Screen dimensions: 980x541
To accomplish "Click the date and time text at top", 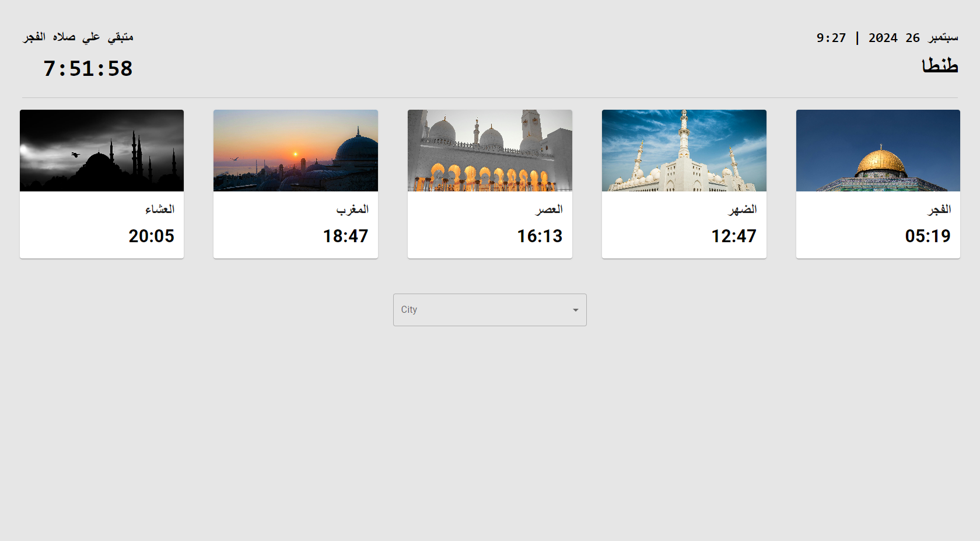I will point(887,38).
